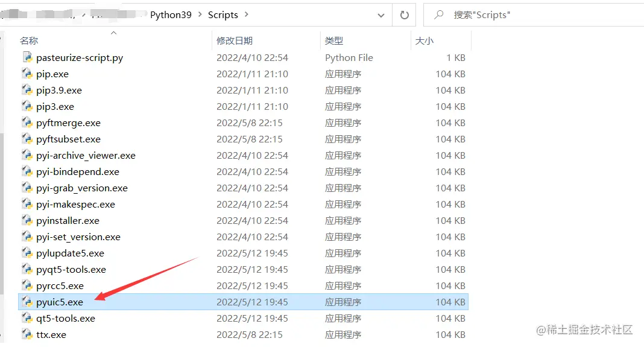
Task: Select the file name pip3.9.exe
Action: click(58, 91)
